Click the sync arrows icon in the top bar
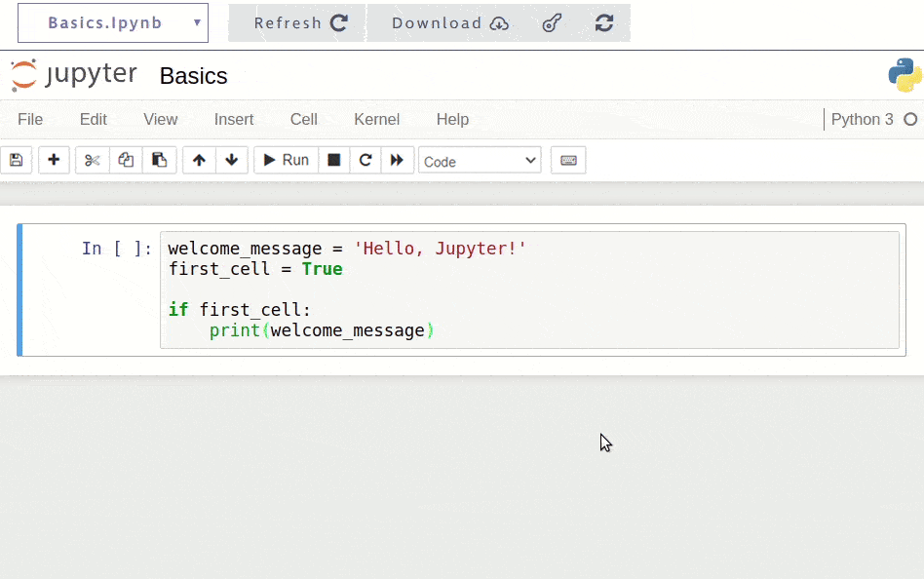924x579 pixels. pos(604,23)
